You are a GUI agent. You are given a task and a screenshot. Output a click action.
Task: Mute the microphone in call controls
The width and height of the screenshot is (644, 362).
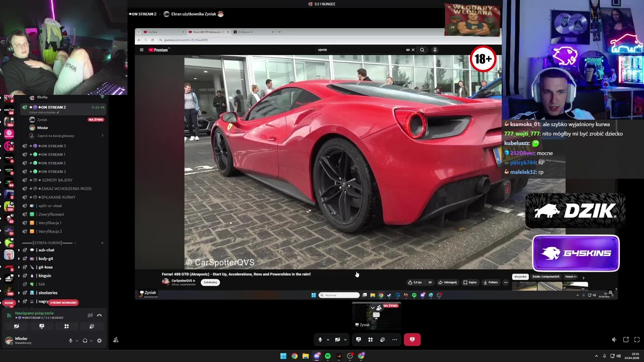tap(320, 339)
